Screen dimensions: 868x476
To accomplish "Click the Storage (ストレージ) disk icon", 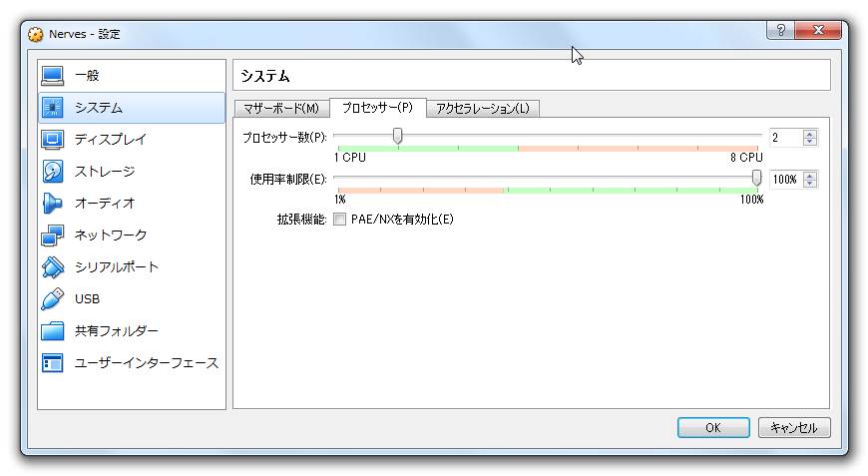I will 53,172.
